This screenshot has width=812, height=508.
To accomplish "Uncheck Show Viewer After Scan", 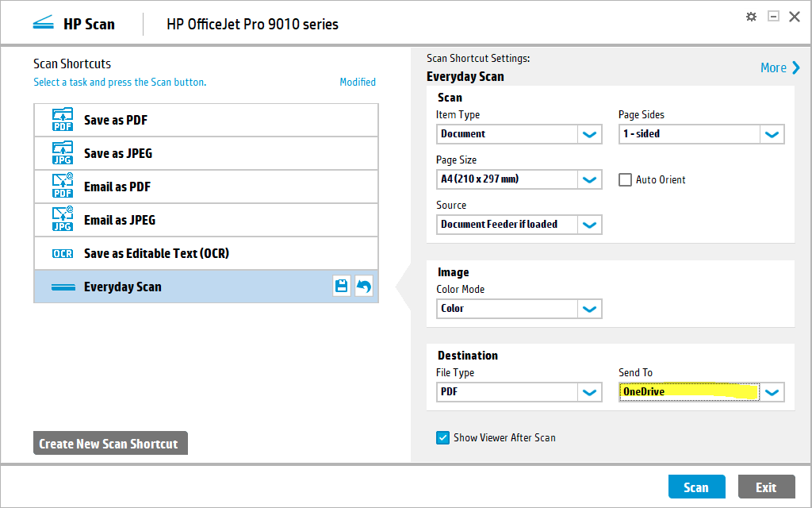I will pos(442,437).
